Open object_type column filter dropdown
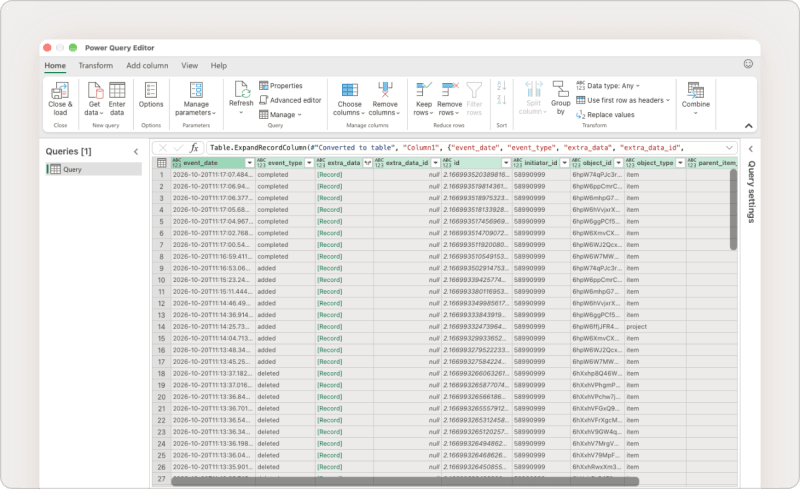 [x=680, y=163]
